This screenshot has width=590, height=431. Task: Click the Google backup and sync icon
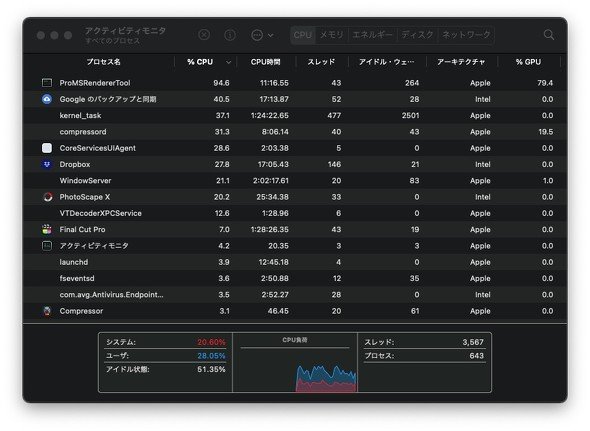click(x=47, y=99)
